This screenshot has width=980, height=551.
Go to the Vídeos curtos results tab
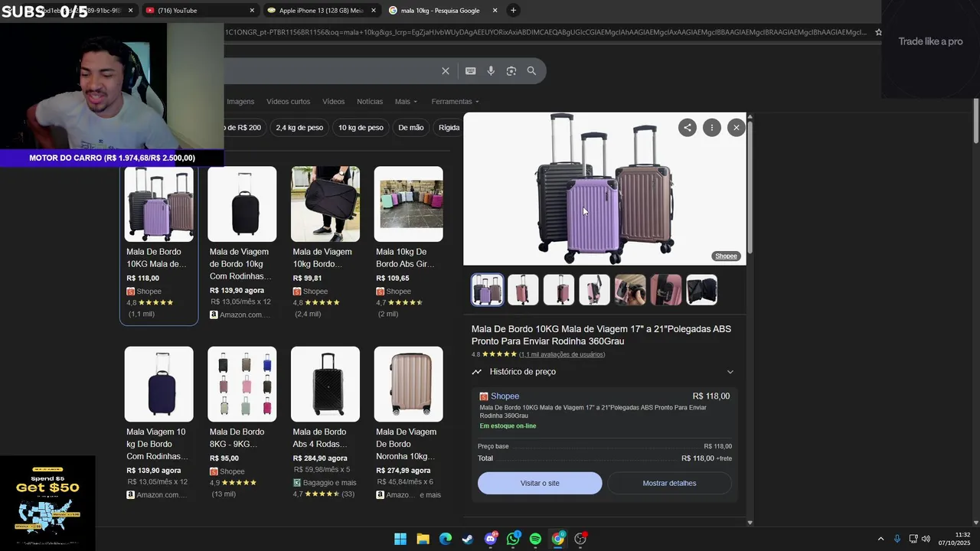pos(288,102)
